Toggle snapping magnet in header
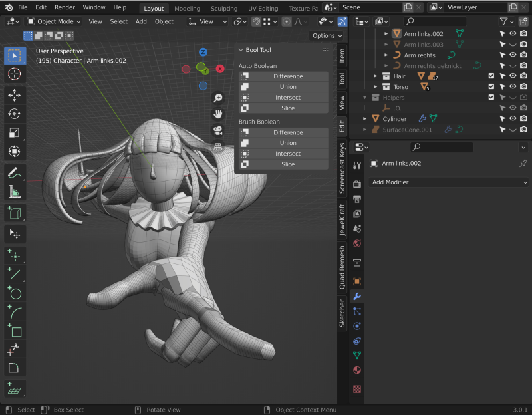 [x=256, y=22]
